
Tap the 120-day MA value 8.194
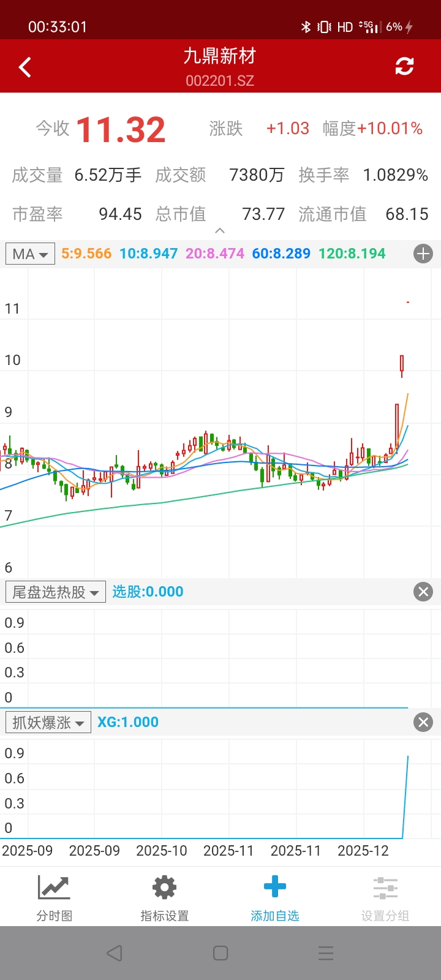352,254
